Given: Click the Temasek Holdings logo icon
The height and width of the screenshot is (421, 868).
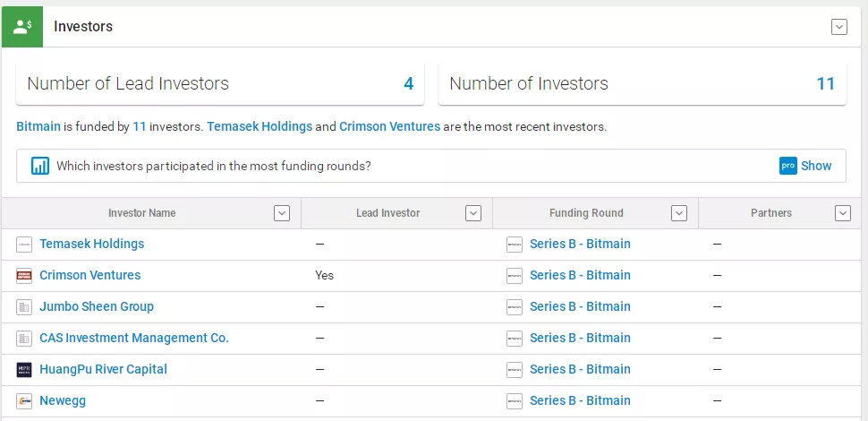Looking at the screenshot, I should [24, 245].
